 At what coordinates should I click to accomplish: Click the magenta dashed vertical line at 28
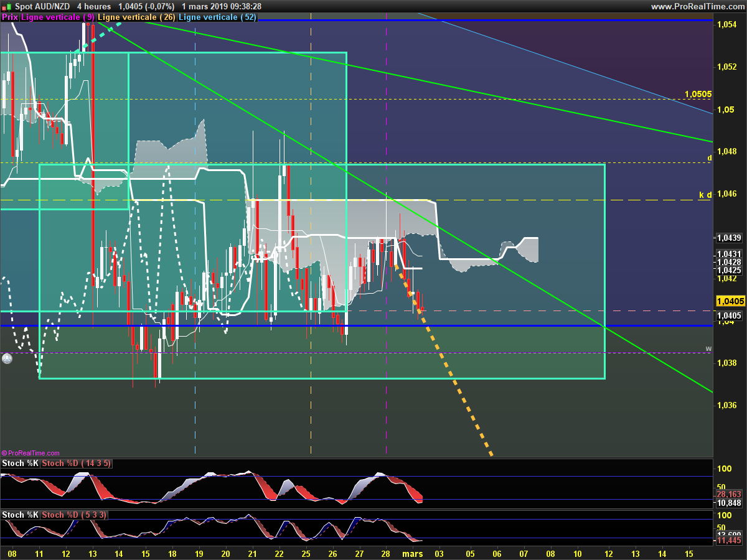(x=387, y=236)
